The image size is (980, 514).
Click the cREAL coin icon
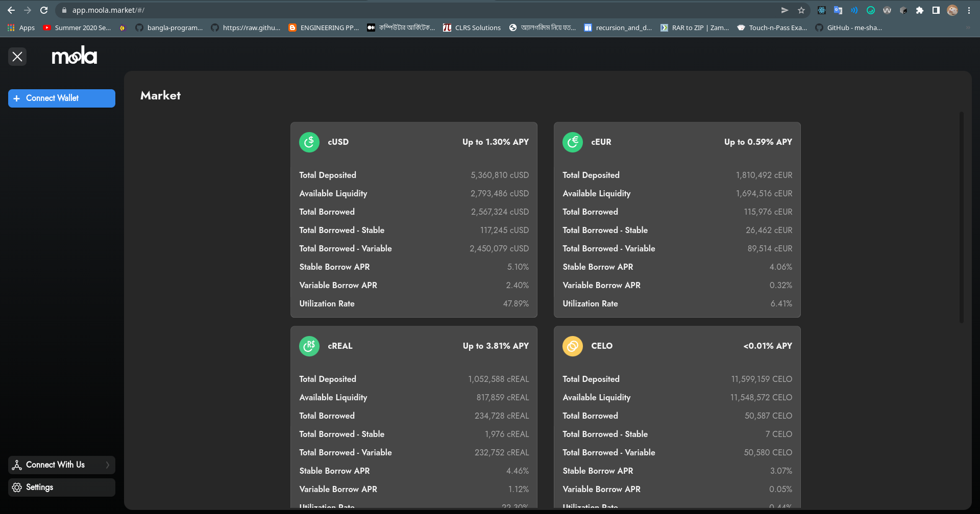click(309, 346)
